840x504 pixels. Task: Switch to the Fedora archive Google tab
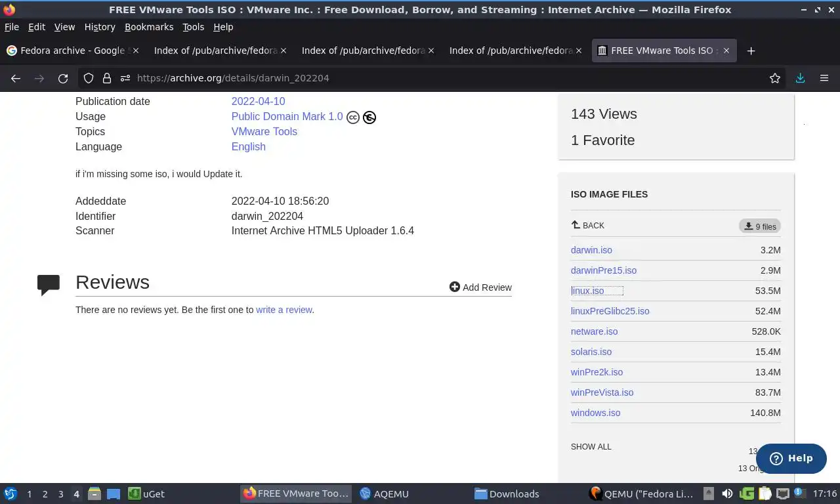pos(72,51)
